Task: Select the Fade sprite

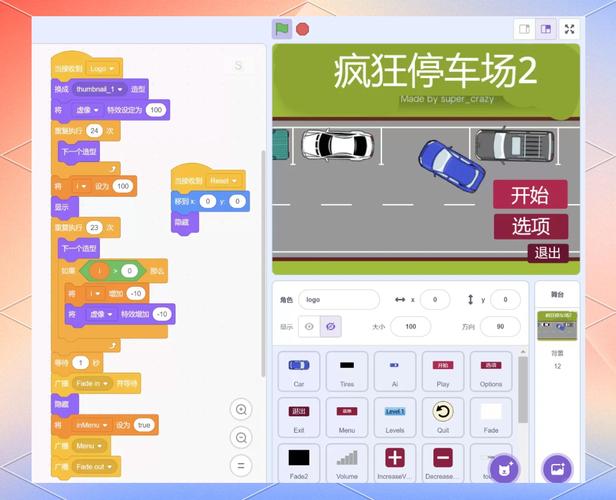Action: tap(491, 418)
